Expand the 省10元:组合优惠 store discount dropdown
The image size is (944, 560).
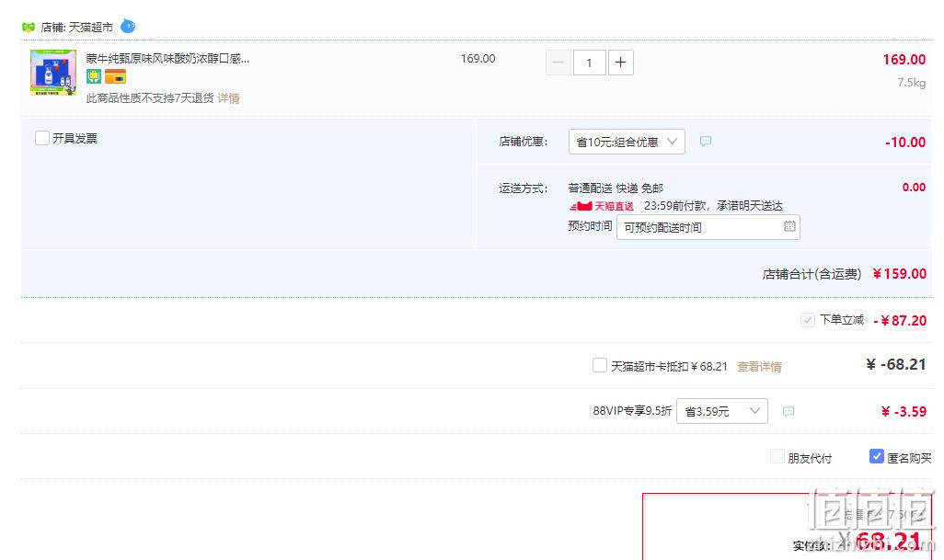pos(627,142)
